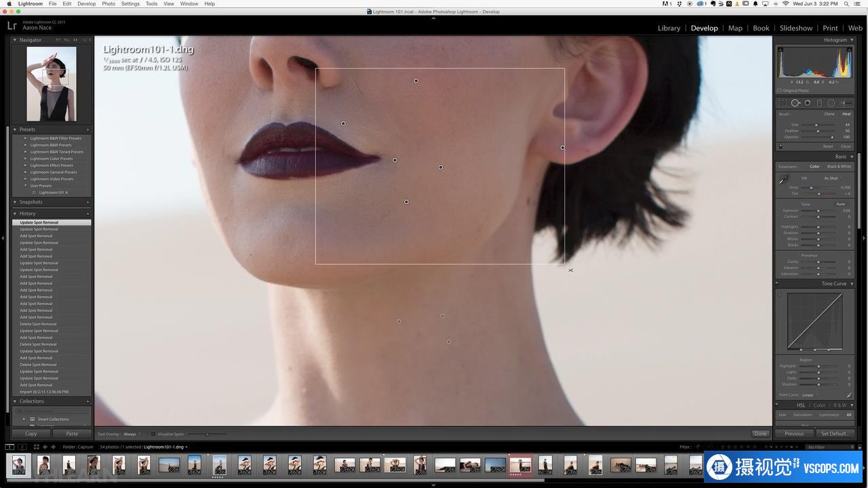
Task: Activate the Red Eye Correction tool
Action: point(808,103)
